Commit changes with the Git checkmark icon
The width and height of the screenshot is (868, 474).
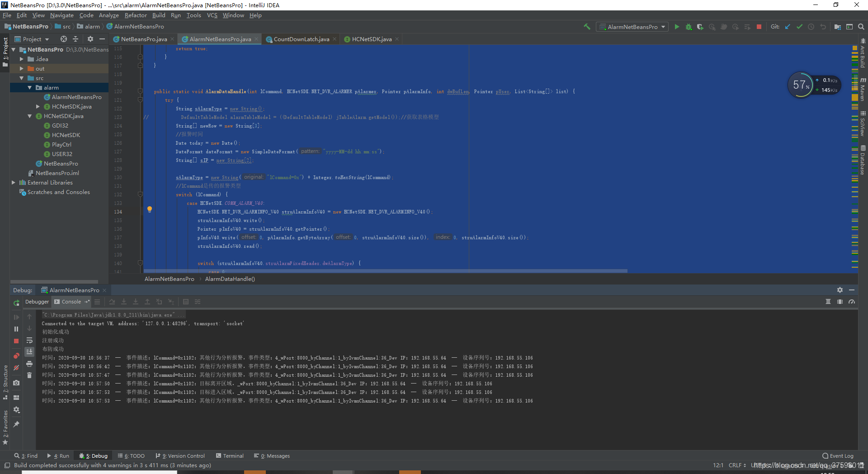(x=800, y=27)
